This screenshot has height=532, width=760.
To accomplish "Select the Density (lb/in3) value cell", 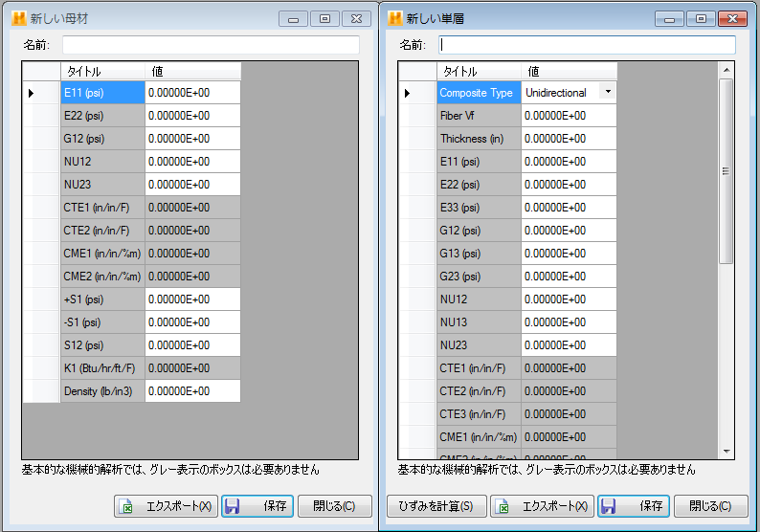I will pyautogui.click(x=193, y=391).
